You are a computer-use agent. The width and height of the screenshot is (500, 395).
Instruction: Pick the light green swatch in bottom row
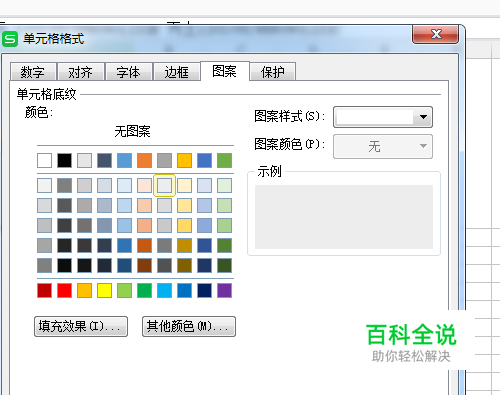tap(124, 290)
